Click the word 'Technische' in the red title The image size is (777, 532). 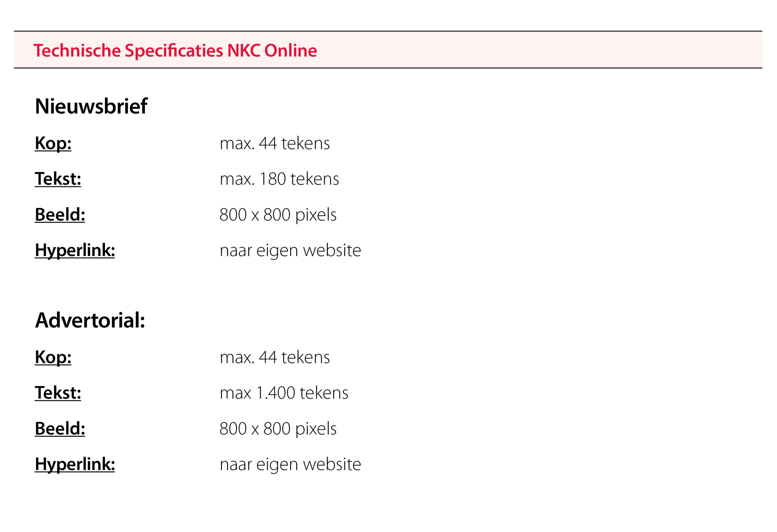click(x=77, y=51)
